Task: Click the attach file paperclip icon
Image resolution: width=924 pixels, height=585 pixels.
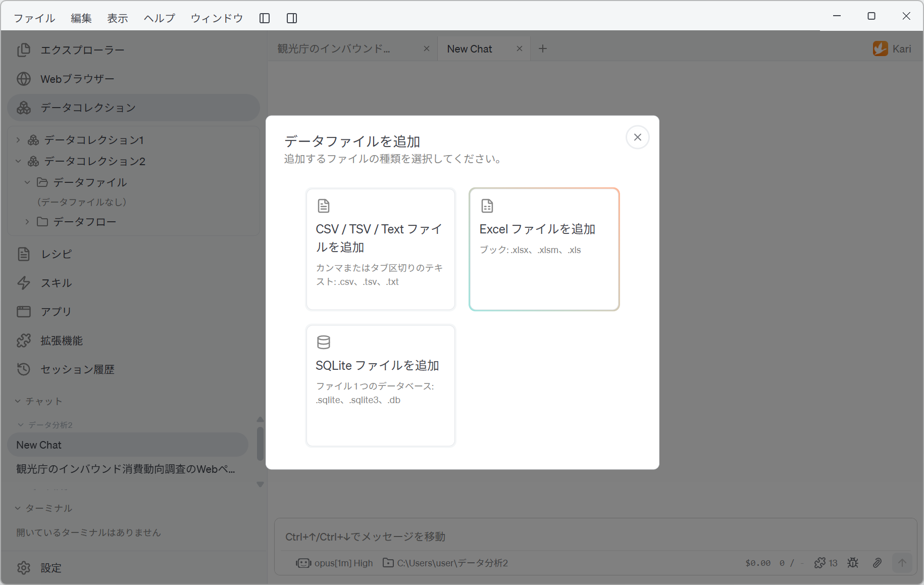Action: tap(878, 563)
